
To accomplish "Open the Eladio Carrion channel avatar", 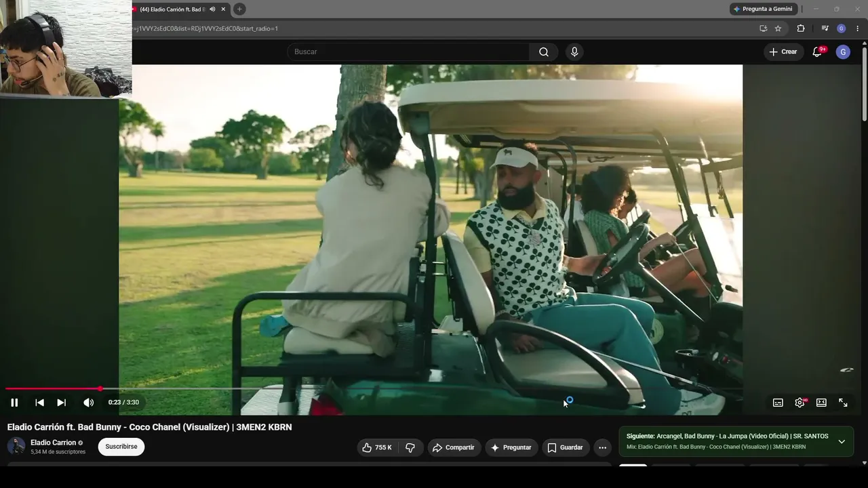I will (x=16, y=446).
